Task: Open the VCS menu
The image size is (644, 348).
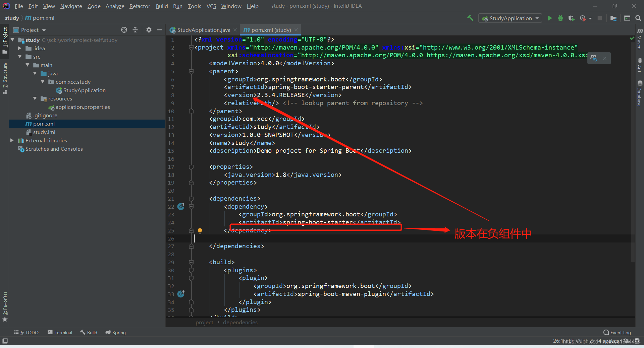Action: (211, 6)
